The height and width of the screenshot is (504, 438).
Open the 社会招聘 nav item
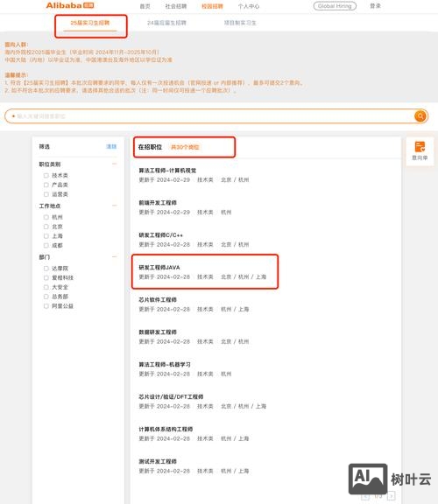[176, 6]
